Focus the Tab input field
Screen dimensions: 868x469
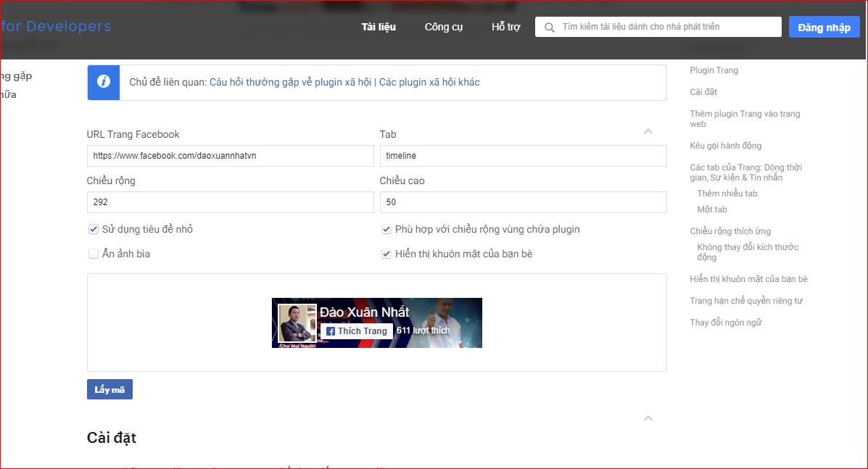pos(523,156)
